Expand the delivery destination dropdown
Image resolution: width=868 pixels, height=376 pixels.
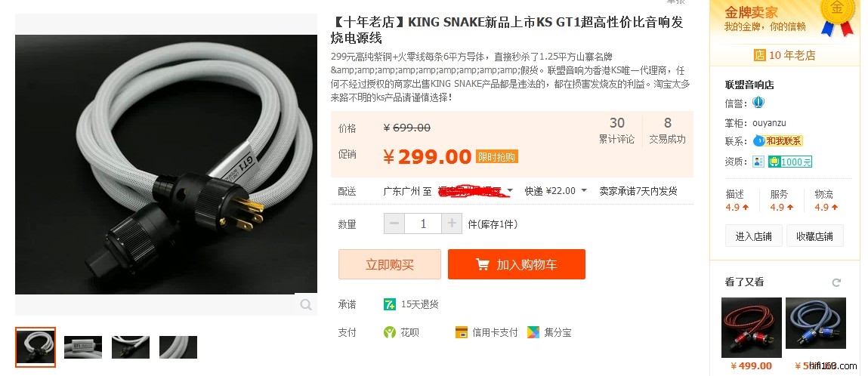(x=510, y=191)
